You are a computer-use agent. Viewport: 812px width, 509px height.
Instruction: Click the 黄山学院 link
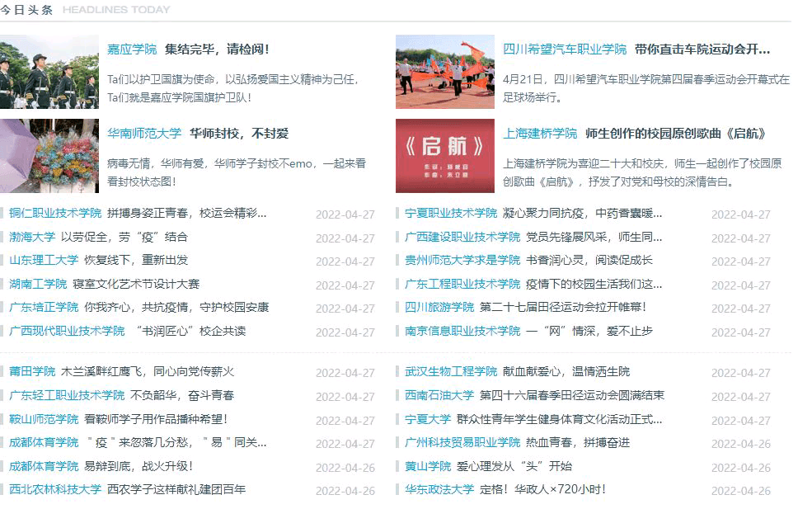tap(428, 466)
